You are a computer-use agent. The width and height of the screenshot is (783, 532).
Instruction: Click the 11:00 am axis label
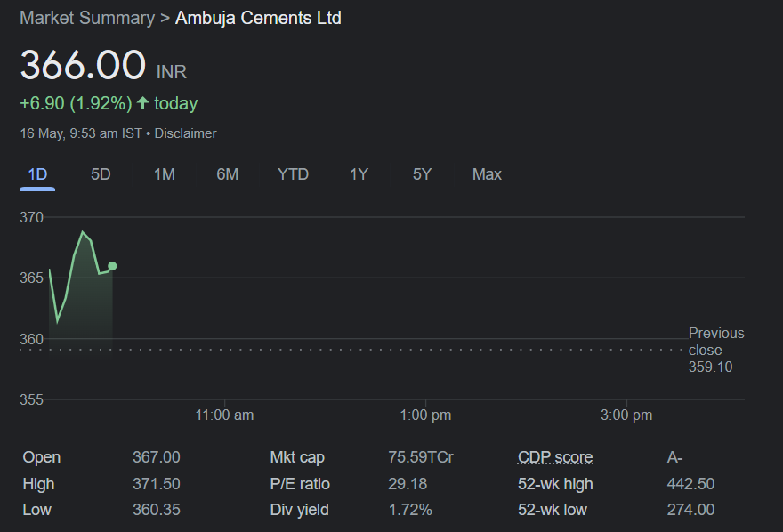[224, 415]
